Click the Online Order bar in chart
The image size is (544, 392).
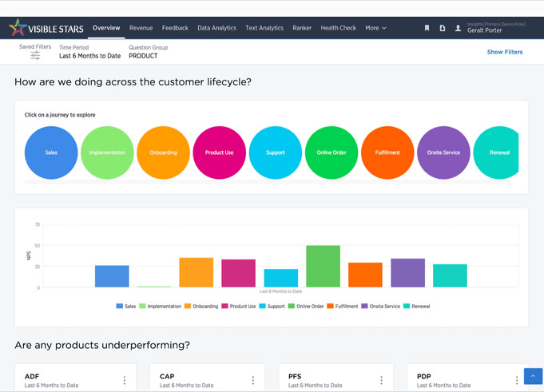(x=323, y=267)
